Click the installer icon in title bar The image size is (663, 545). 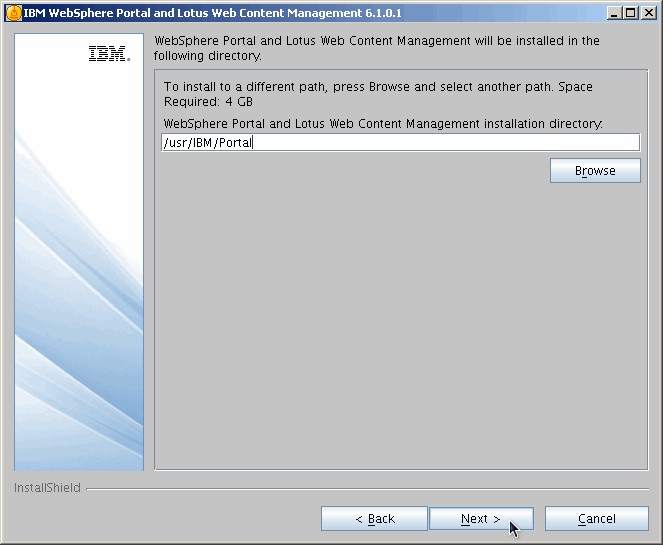click(x=13, y=13)
